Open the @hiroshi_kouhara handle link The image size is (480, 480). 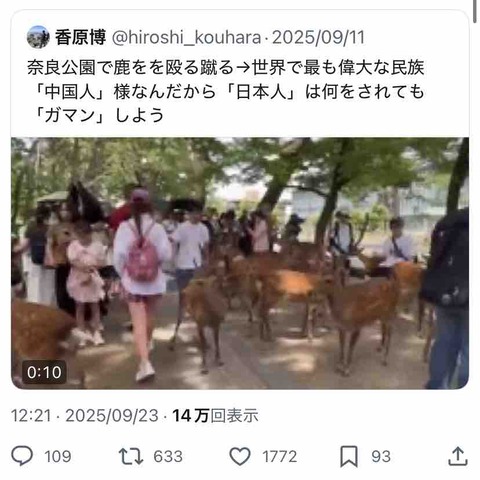coord(186,37)
